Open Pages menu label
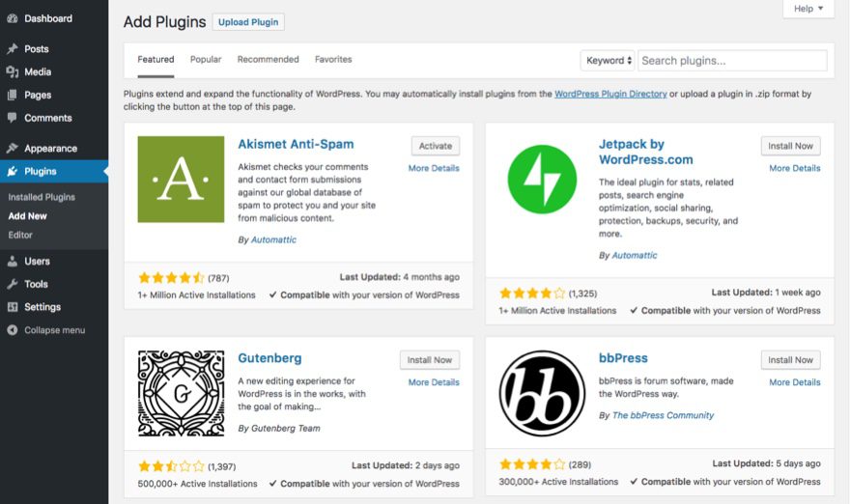Screen dimensions: 850x504 38,96
